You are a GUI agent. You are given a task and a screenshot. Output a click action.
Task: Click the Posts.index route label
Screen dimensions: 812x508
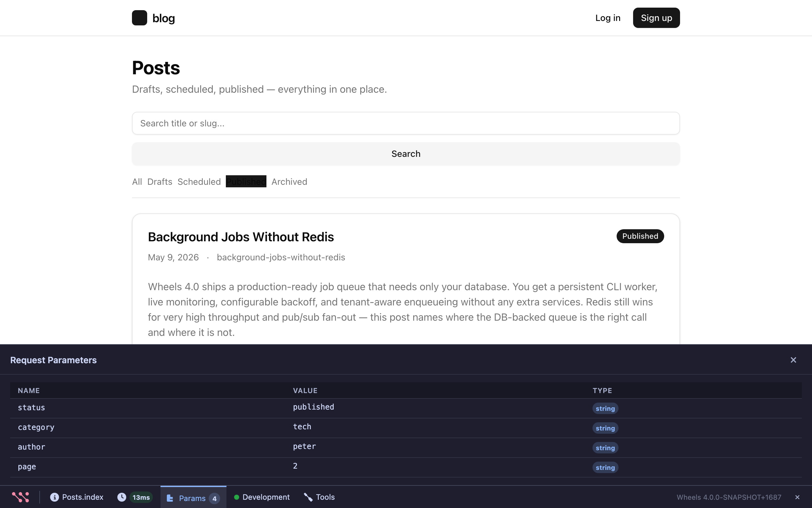tap(82, 497)
